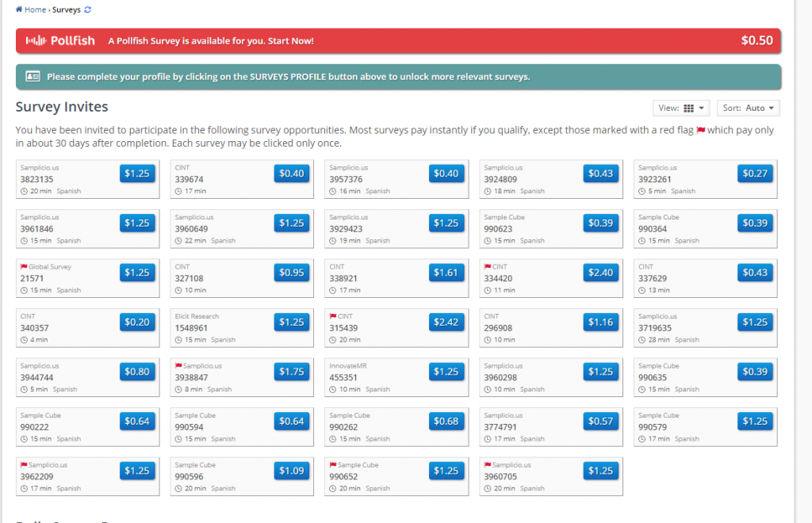The width and height of the screenshot is (812, 523).
Task: Click $1.25 button for survey 3961846
Action: tap(137, 223)
